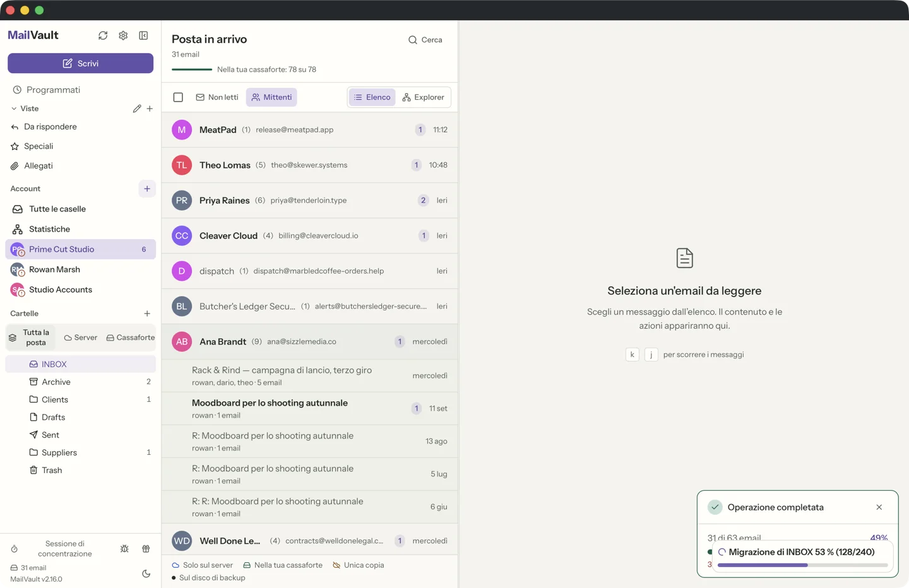Click the vault progress bar under 31 email

click(192, 69)
